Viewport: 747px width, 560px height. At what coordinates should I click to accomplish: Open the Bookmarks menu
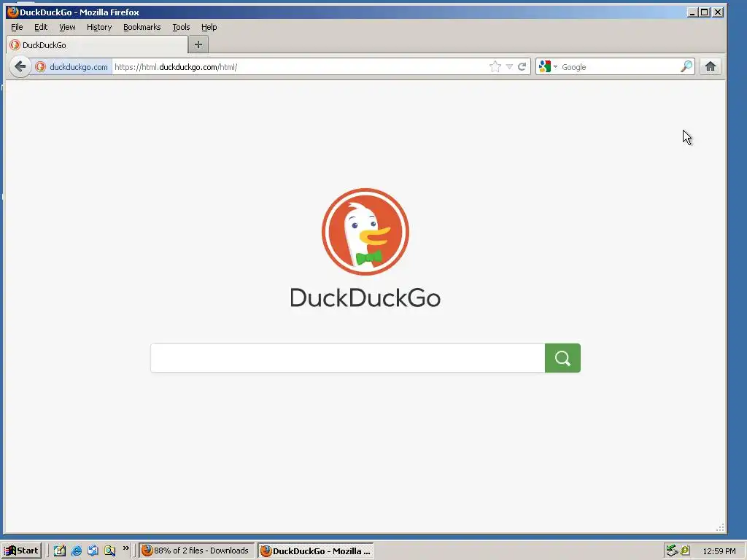click(x=142, y=27)
